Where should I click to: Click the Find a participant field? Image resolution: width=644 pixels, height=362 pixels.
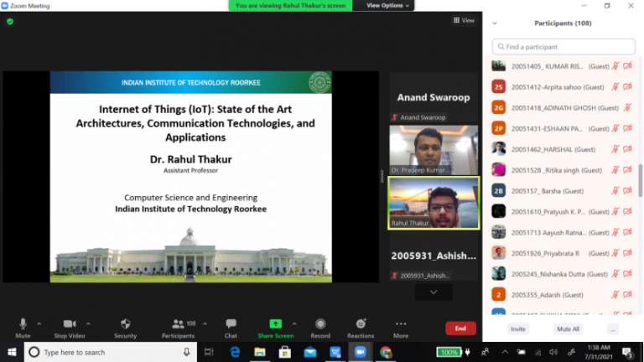pyautogui.click(x=563, y=47)
